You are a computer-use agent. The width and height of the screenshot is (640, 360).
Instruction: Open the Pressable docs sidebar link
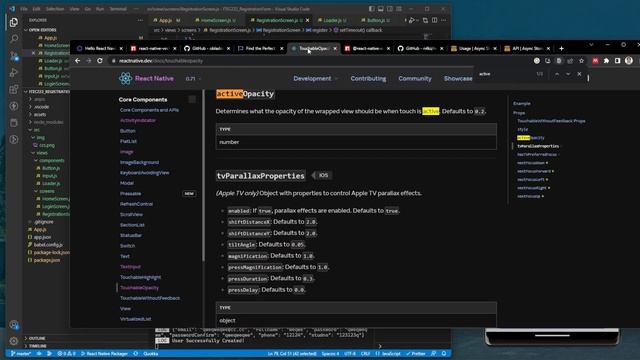(x=131, y=193)
